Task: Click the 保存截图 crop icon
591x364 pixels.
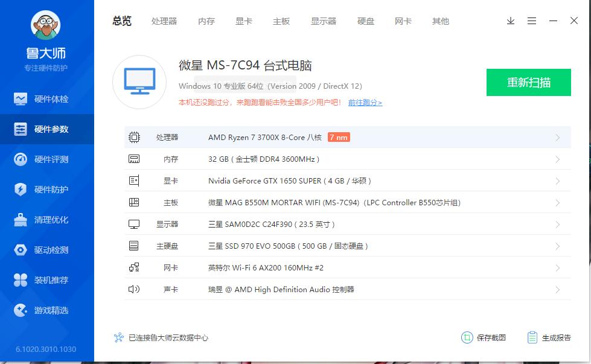Action: pos(467,337)
